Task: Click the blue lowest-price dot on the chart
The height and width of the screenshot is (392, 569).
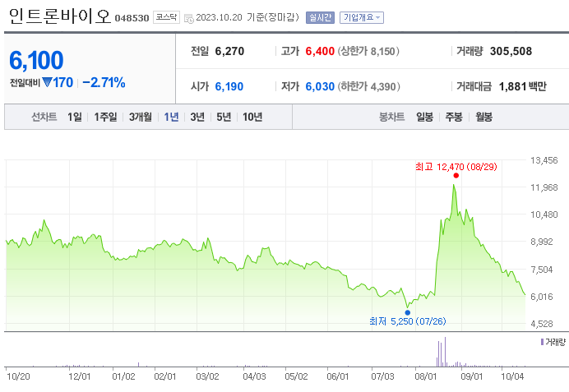Action: [408, 312]
